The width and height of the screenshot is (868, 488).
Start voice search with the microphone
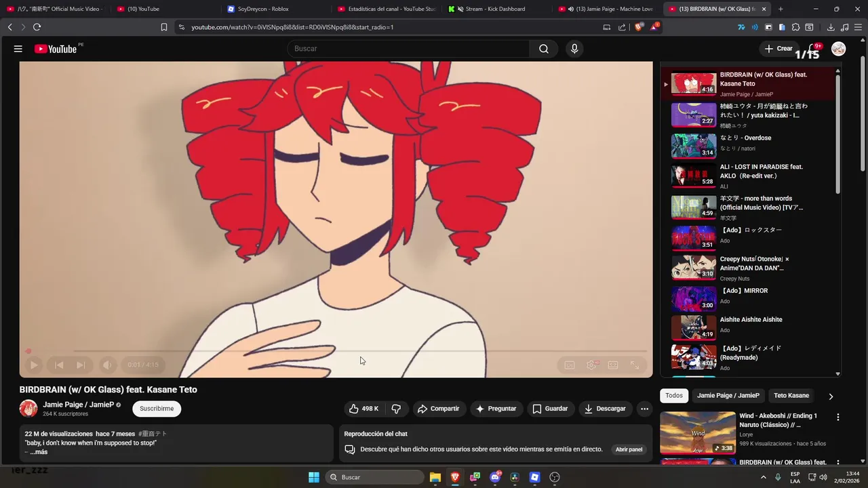point(574,49)
